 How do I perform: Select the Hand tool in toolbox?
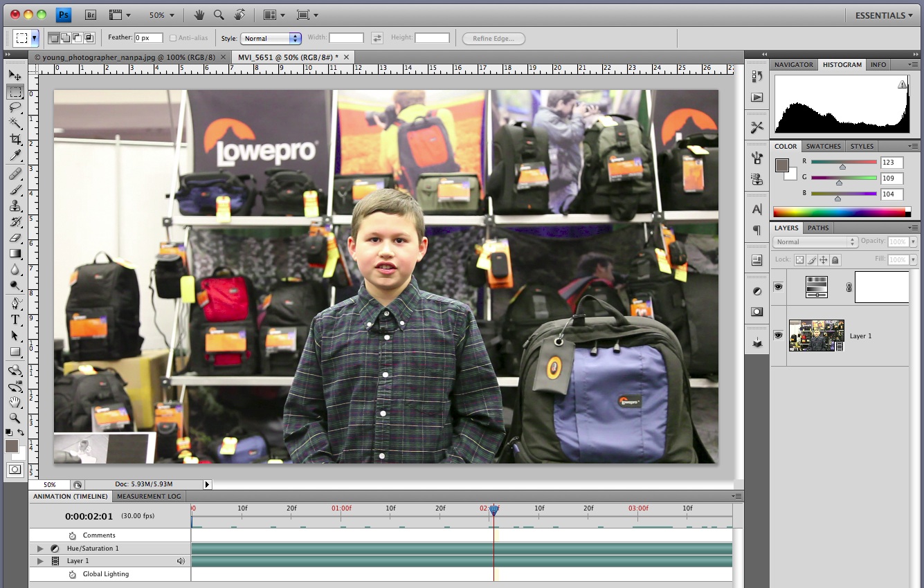[x=15, y=402]
